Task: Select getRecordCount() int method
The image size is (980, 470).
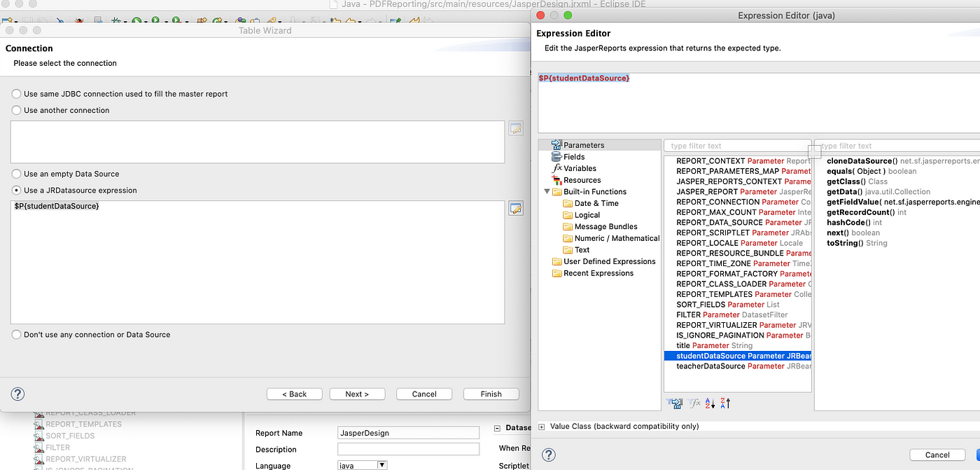Action: tap(867, 212)
